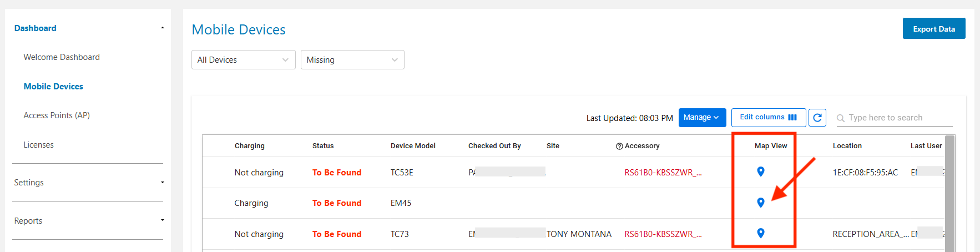The height and width of the screenshot is (252, 980).
Task: Open the All Devices dropdown
Action: pos(243,60)
